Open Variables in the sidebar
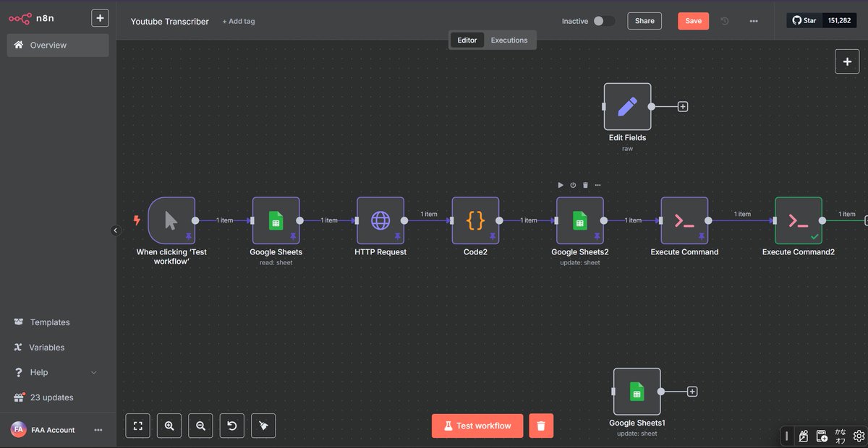 point(46,348)
